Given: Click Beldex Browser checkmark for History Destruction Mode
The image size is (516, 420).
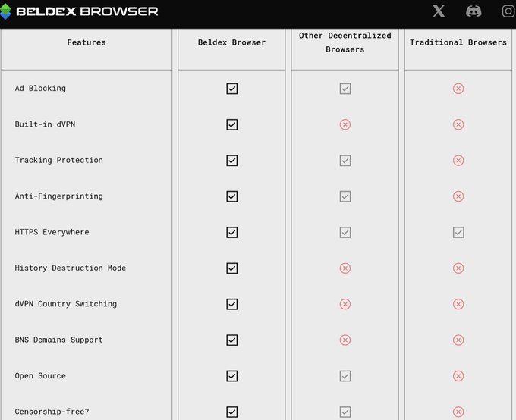Looking at the screenshot, I should tap(232, 268).
